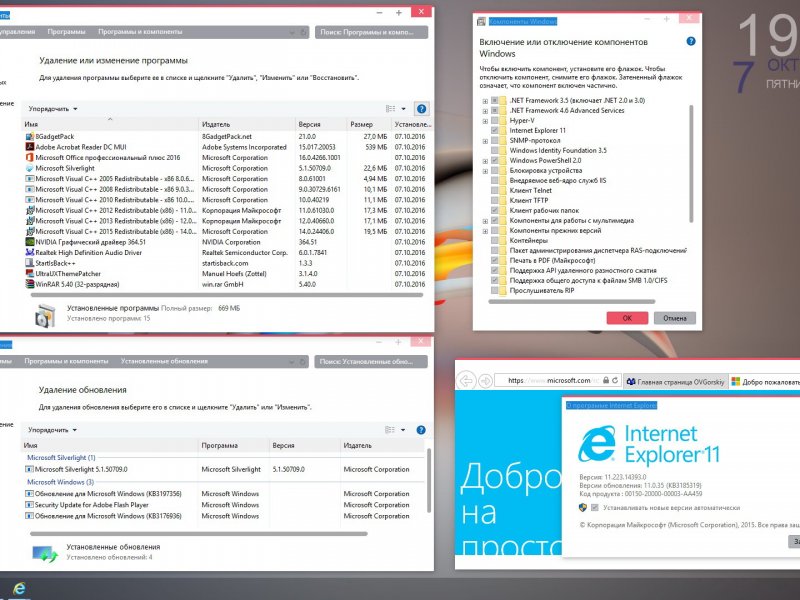Go back in Internet Explorer
This screenshot has width=800, height=600.
coord(466,381)
